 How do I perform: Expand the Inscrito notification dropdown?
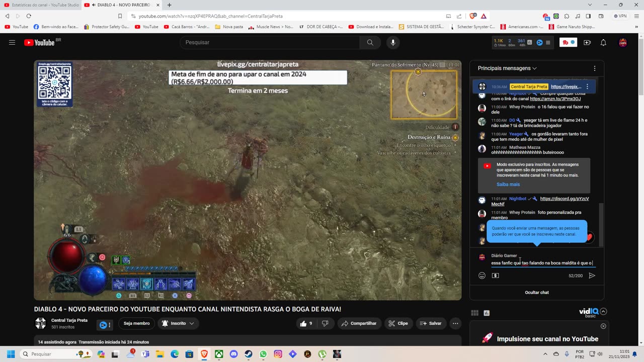[178, 323]
